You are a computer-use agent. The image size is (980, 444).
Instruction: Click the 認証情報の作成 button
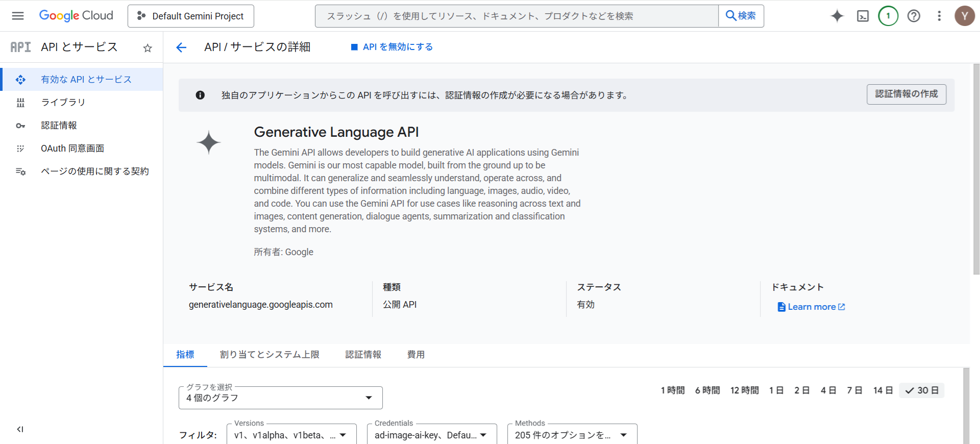click(x=906, y=94)
